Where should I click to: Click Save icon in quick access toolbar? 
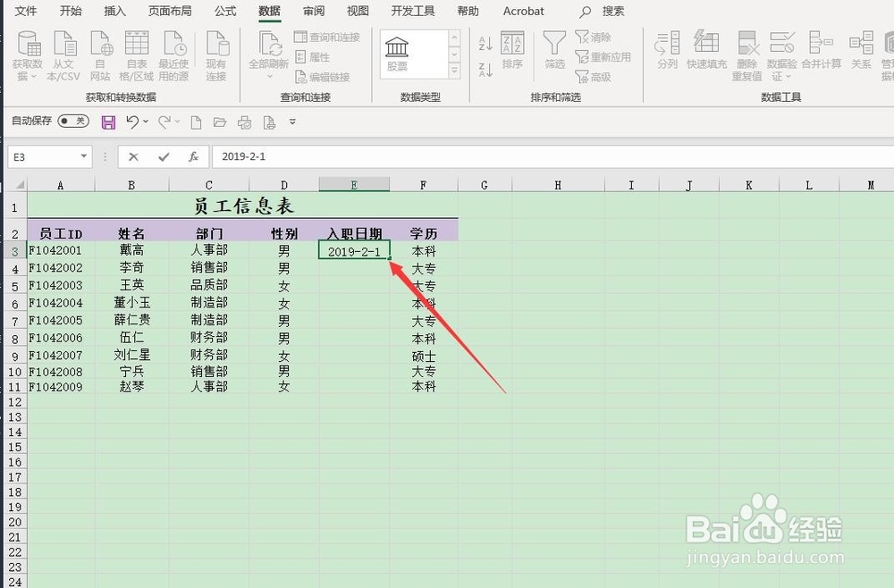click(x=108, y=122)
